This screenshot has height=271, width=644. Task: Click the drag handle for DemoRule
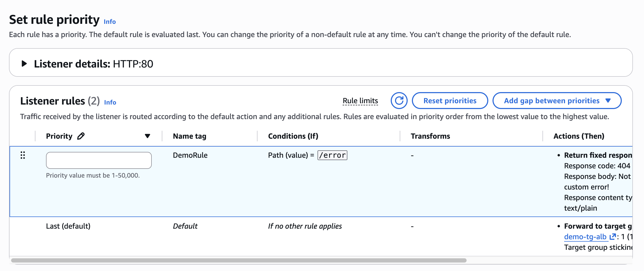click(23, 155)
